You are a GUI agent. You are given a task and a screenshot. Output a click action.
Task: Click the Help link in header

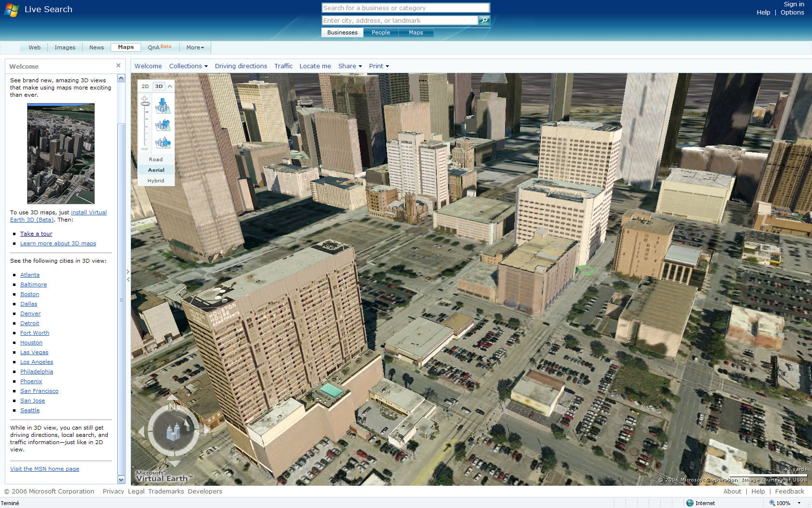tap(763, 13)
